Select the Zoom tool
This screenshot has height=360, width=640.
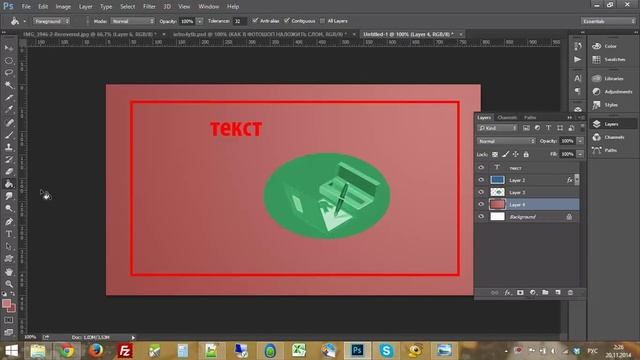tap(9, 284)
